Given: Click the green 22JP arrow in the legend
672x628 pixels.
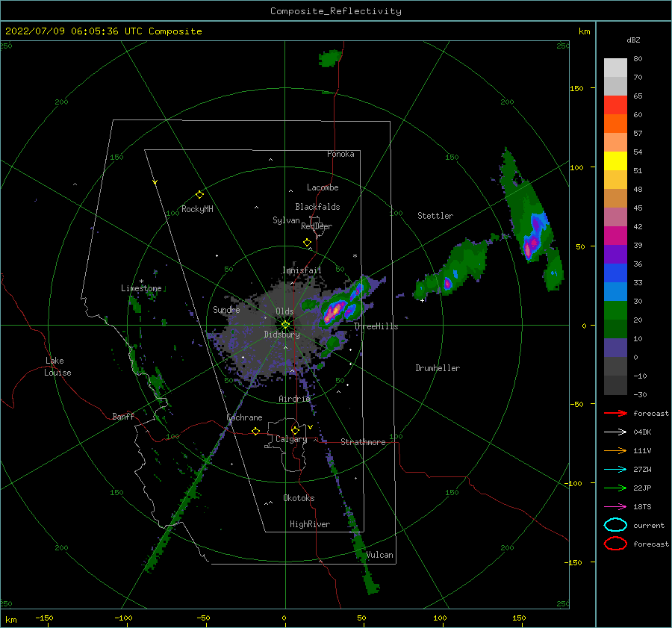Looking at the screenshot, I should (615, 488).
